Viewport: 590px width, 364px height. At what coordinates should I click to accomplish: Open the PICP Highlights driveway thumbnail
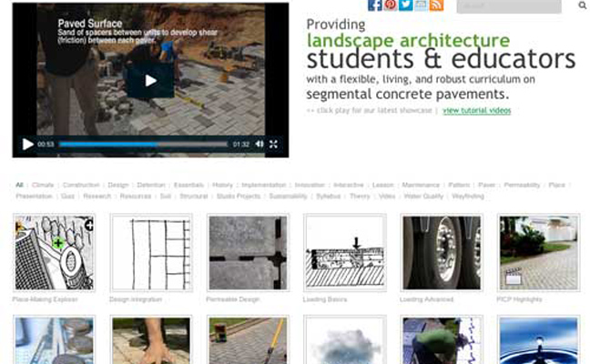tap(538, 253)
